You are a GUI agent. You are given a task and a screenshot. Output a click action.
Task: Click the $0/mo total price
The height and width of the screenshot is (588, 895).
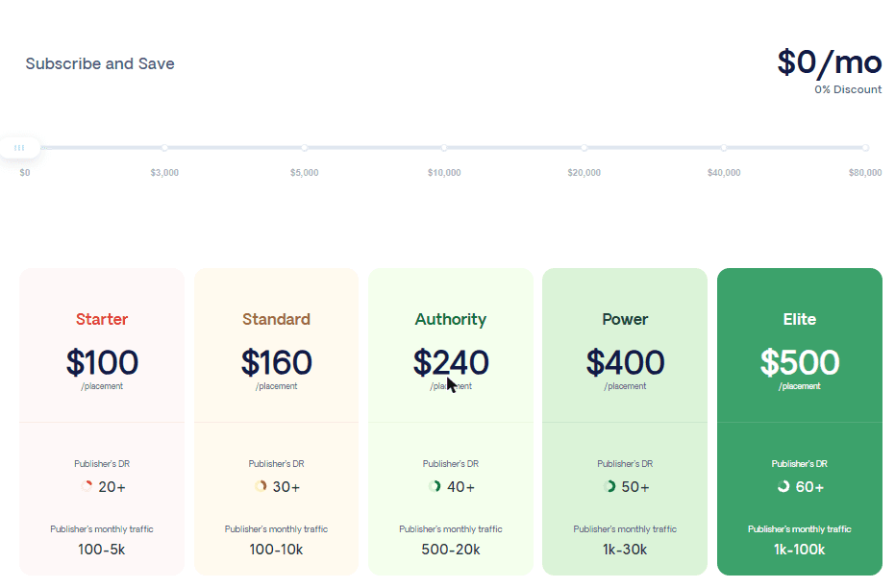pos(830,62)
